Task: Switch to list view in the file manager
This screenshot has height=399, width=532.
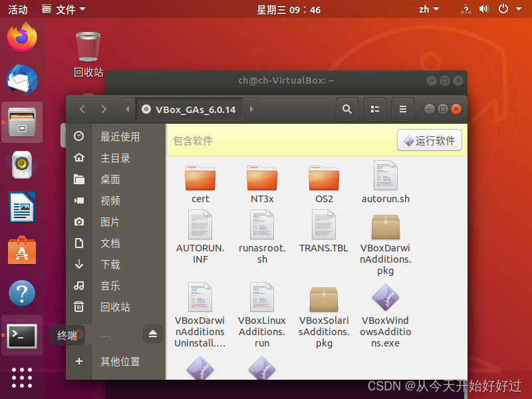Action: tap(374, 109)
